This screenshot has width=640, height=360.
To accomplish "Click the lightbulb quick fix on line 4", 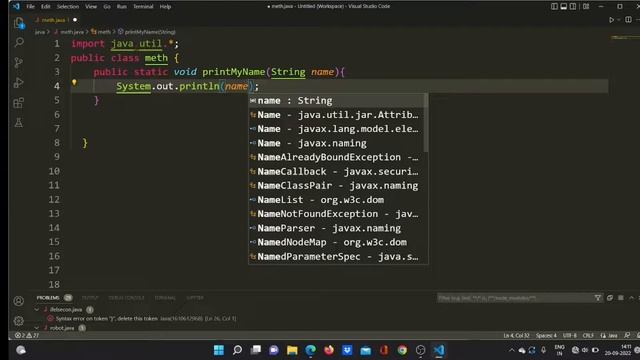I will [x=74, y=82].
